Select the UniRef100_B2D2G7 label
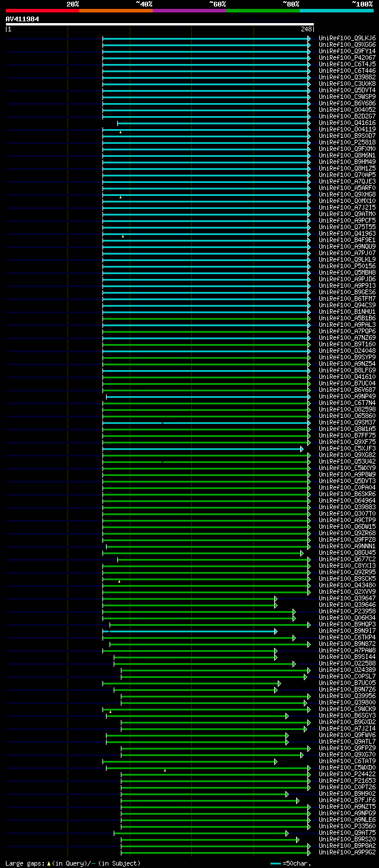Viewport: 379px width, 868px height. pyautogui.click(x=347, y=116)
